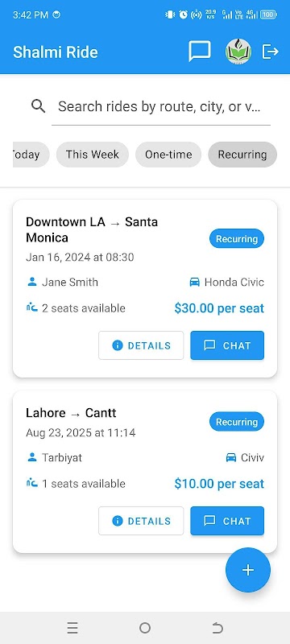Tap the Android back navigation icon
The image size is (290, 644).
(217, 628)
